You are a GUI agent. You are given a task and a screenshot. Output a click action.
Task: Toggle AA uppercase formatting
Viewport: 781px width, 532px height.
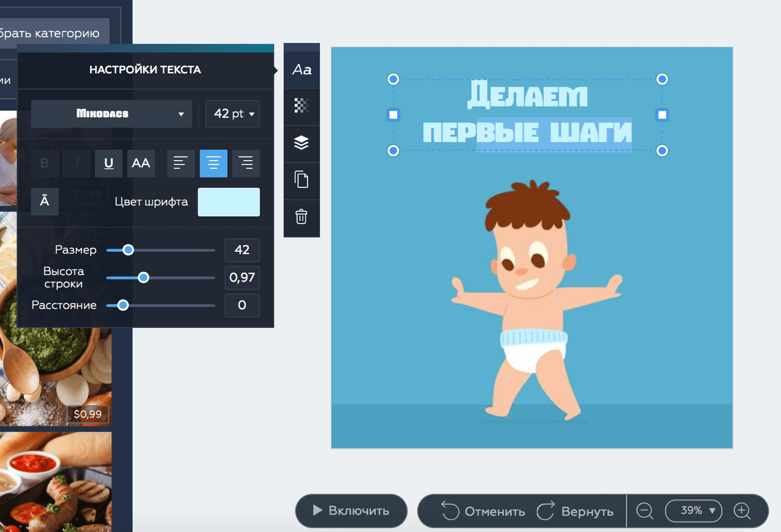(141, 163)
